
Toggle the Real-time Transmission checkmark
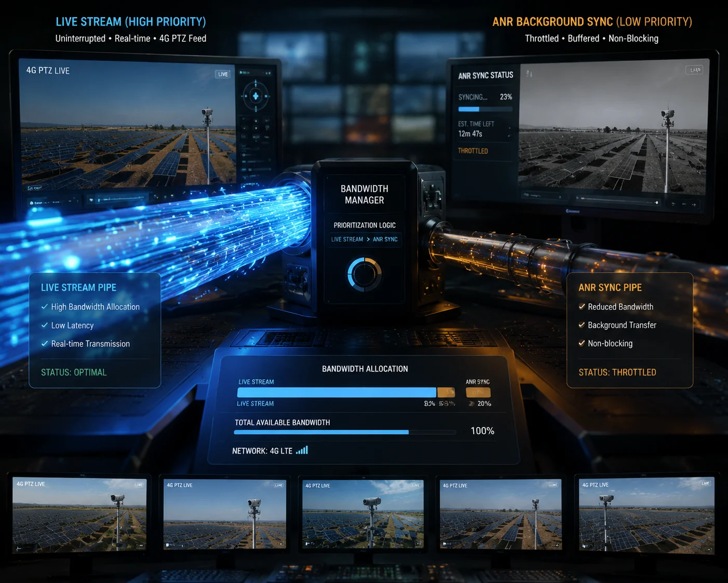[45, 343]
